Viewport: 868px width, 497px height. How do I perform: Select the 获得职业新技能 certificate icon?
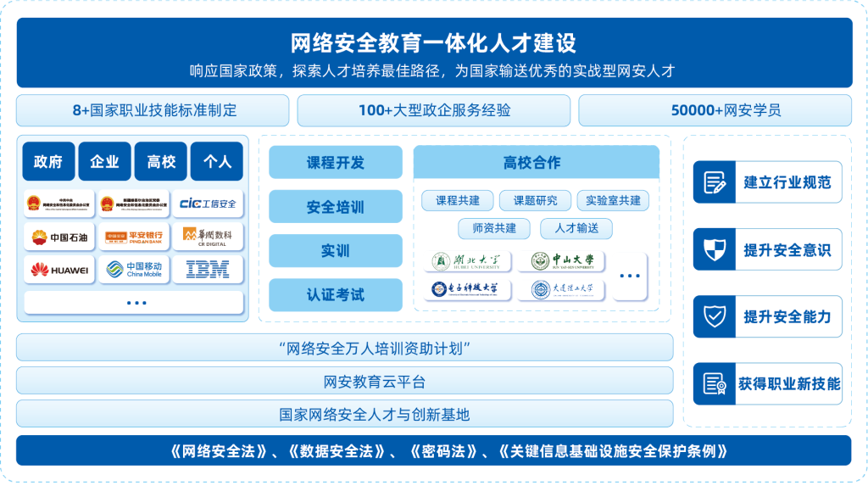[x=714, y=383]
